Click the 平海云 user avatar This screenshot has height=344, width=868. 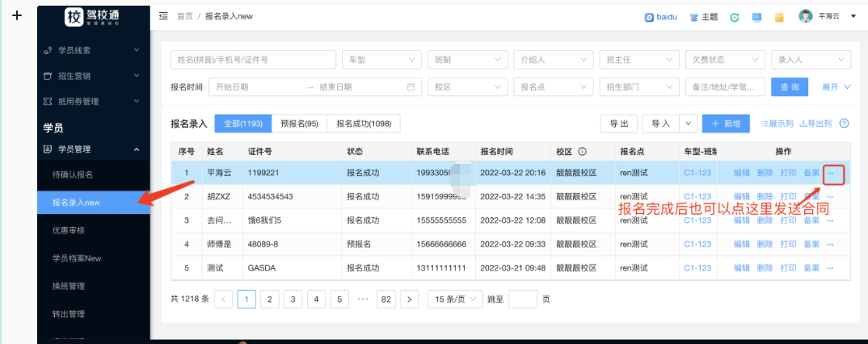806,16
